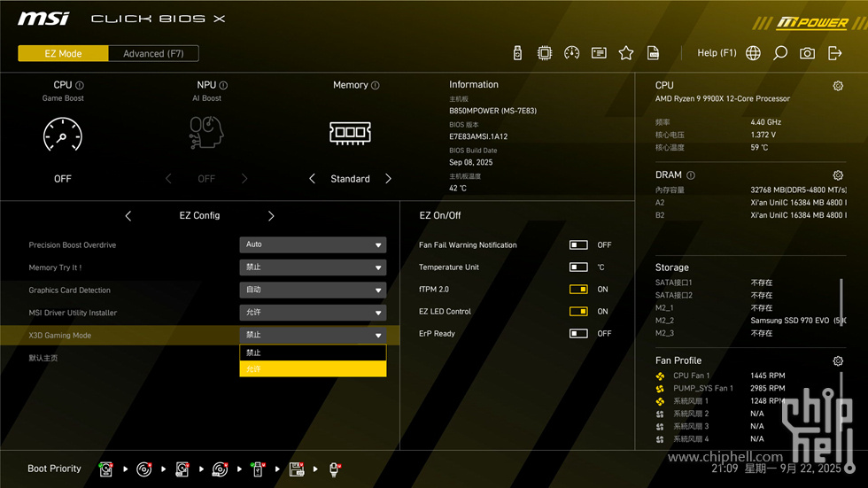
Task: Toggle CPU Game Boost gauge
Action: point(63,135)
